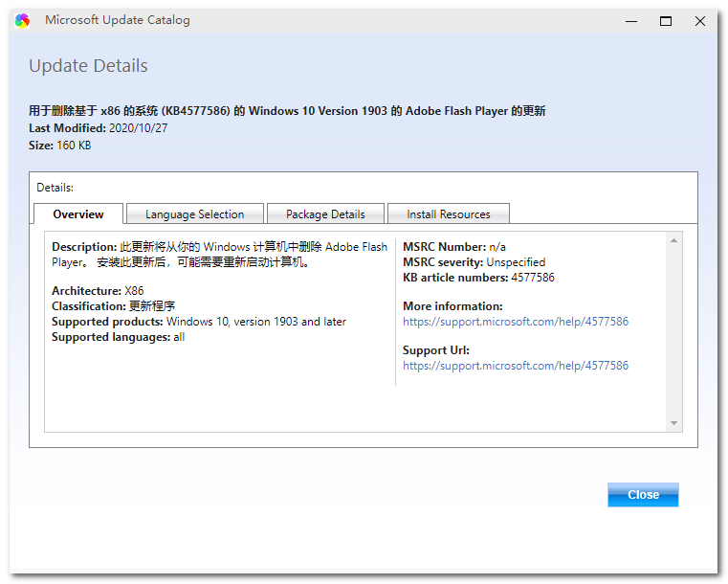Minimize the Update Catalog window

pos(631,20)
